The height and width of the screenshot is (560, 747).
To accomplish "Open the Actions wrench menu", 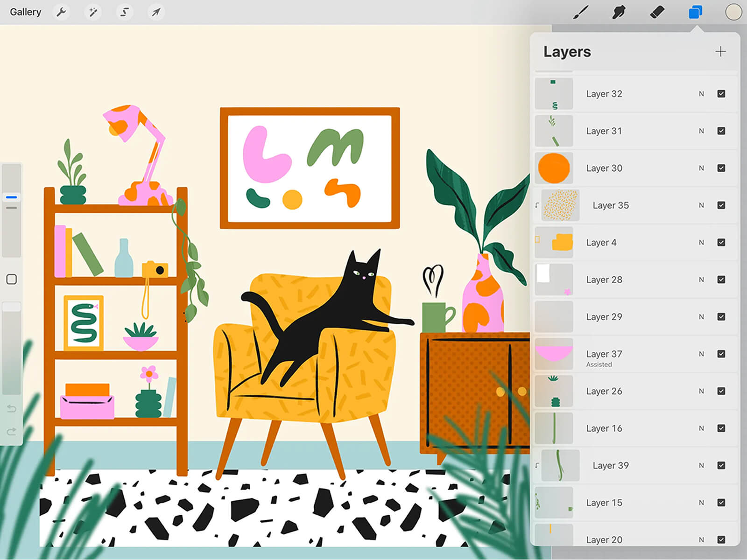I will pyautogui.click(x=61, y=12).
